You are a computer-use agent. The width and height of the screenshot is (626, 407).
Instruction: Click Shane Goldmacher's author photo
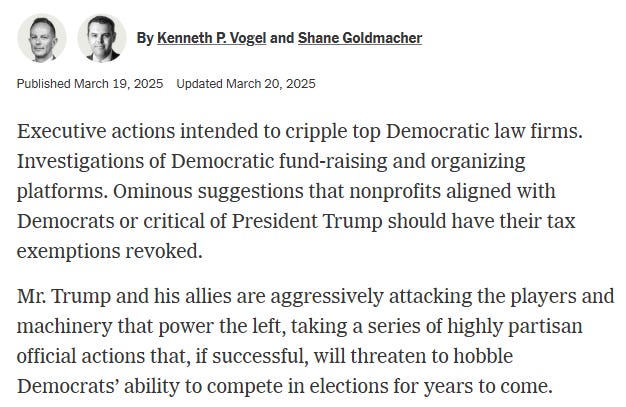point(101,38)
